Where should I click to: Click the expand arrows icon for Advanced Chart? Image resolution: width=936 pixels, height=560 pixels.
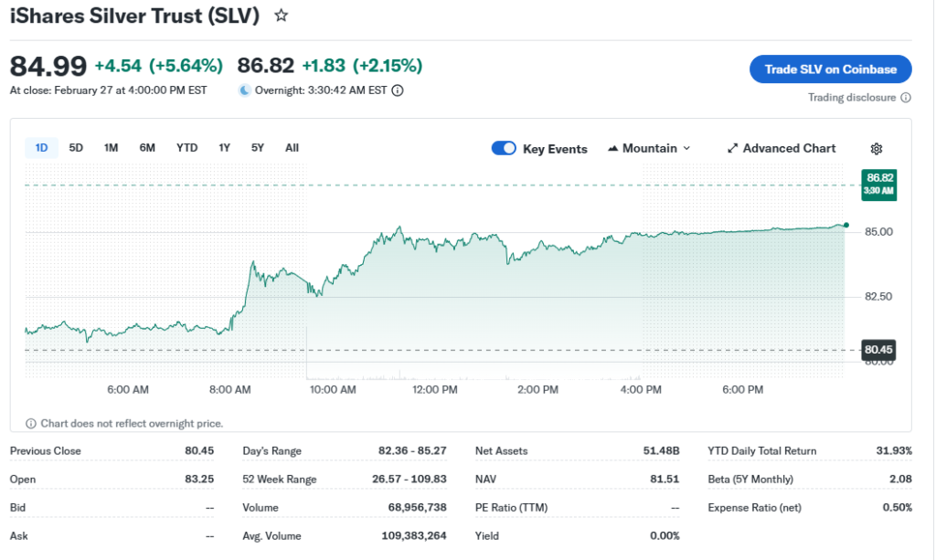[732, 149]
